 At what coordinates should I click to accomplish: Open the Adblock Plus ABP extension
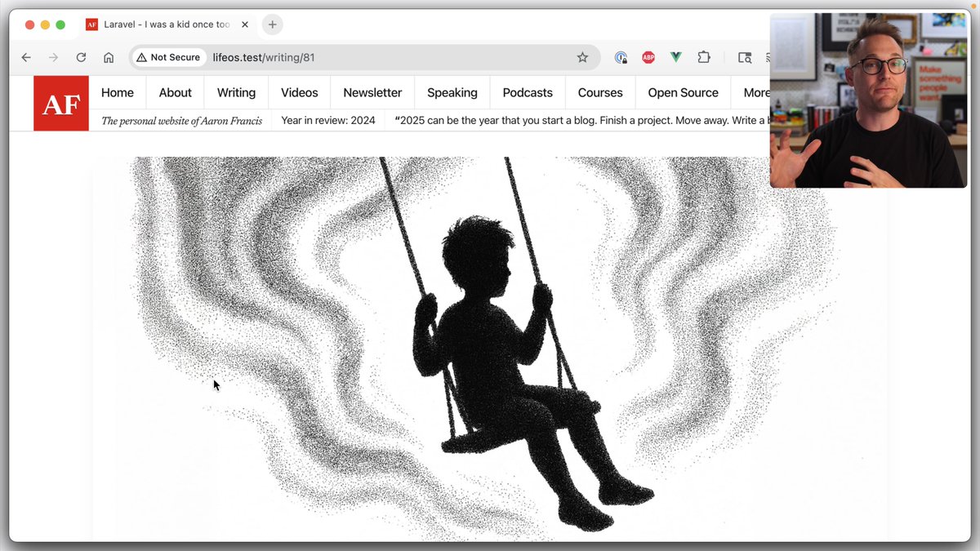(x=648, y=57)
